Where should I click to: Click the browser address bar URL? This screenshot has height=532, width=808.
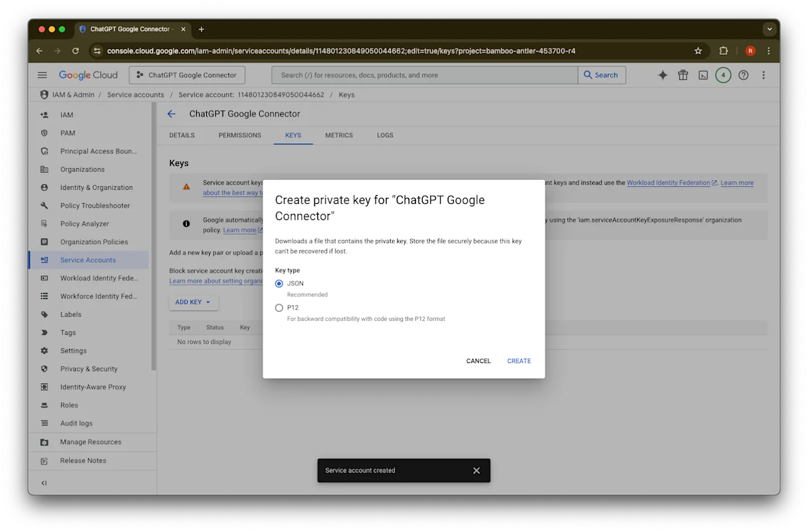341,51
